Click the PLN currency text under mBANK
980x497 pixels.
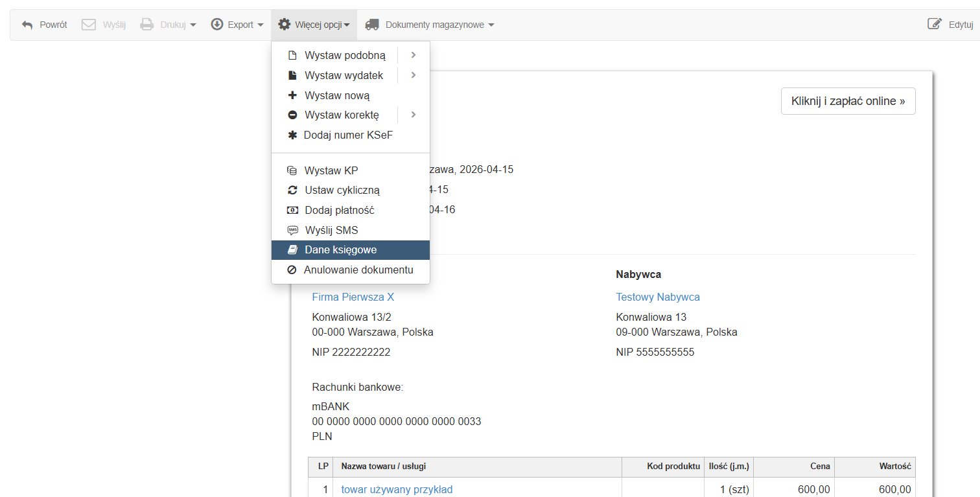click(x=322, y=437)
